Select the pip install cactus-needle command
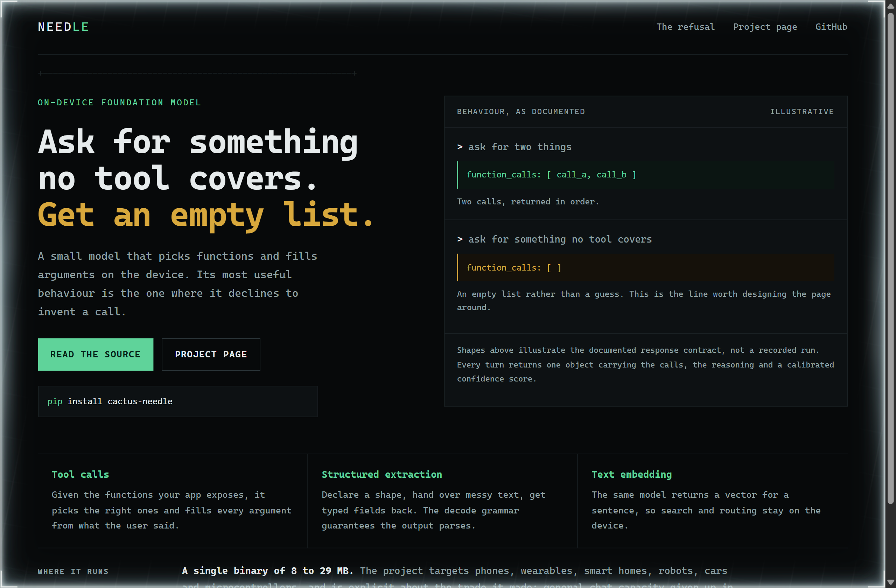Image resolution: width=896 pixels, height=588 pixels. point(178,401)
